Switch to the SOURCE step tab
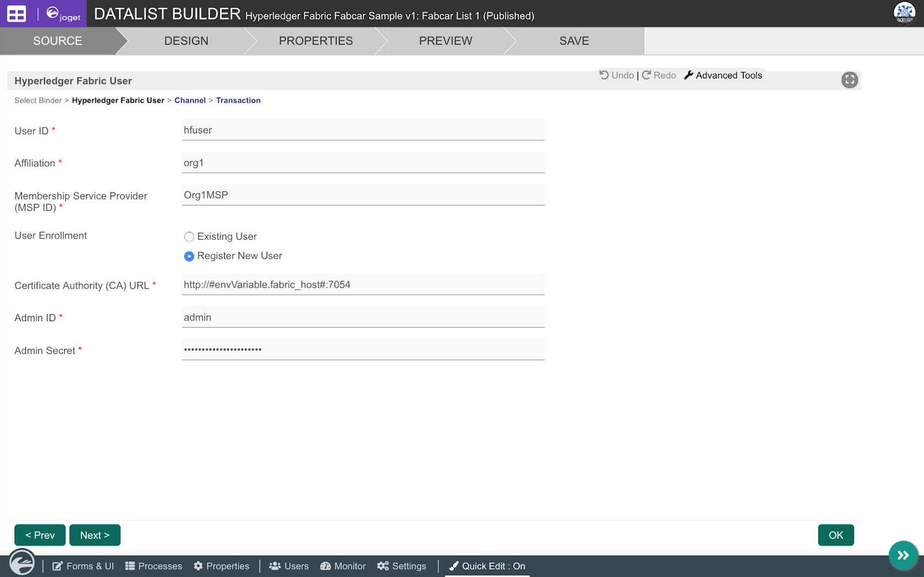The height and width of the screenshot is (577, 924). [58, 41]
